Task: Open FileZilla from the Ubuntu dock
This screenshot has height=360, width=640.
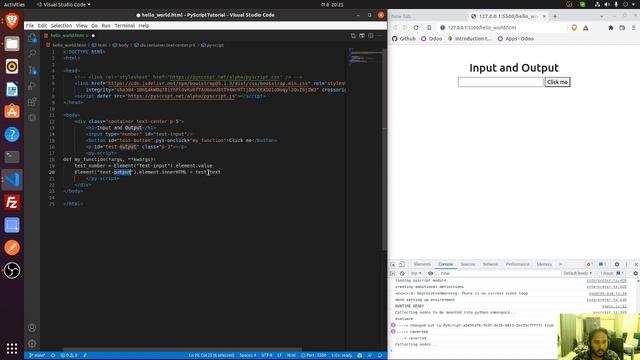Action: (x=12, y=202)
